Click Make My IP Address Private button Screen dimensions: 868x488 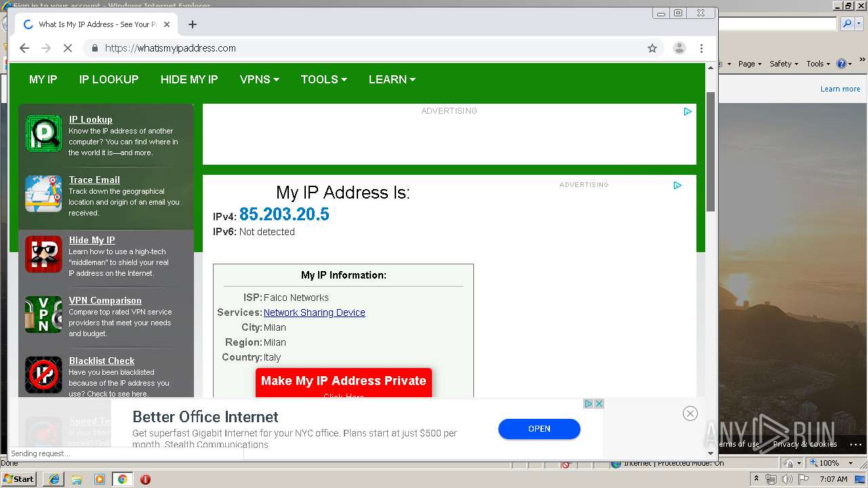pos(344,382)
